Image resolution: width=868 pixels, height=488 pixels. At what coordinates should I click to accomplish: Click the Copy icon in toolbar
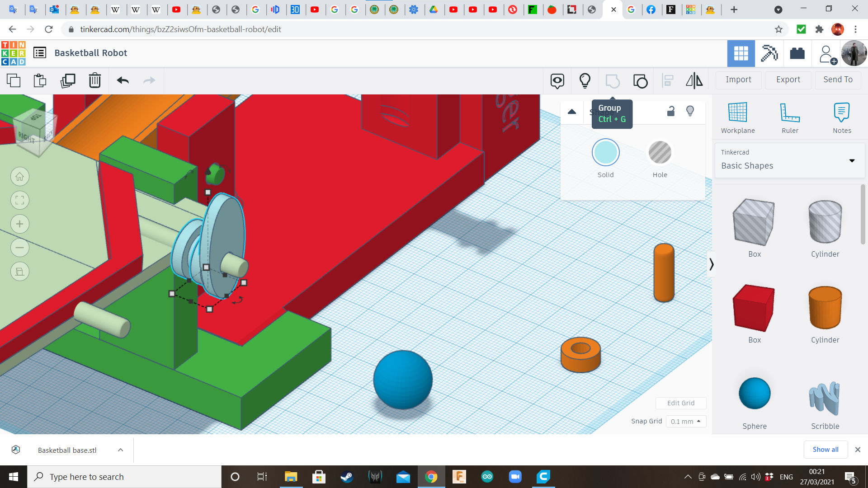pyautogui.click(x=14, y=80)
